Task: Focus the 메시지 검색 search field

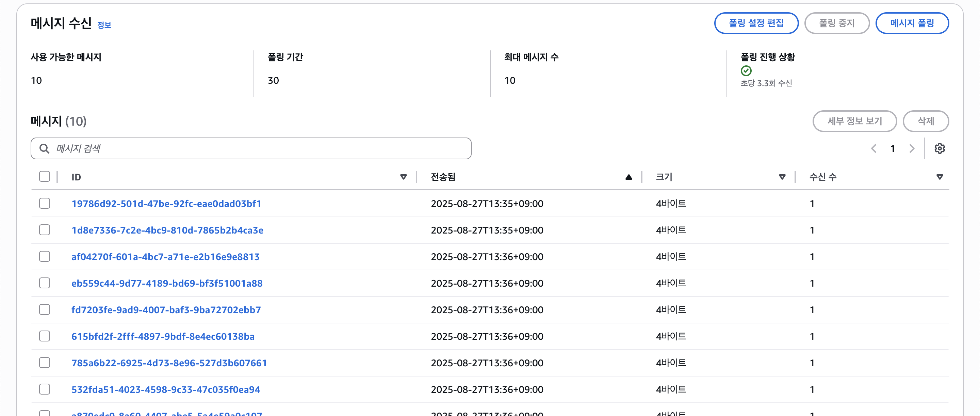Action: [259, 148]
